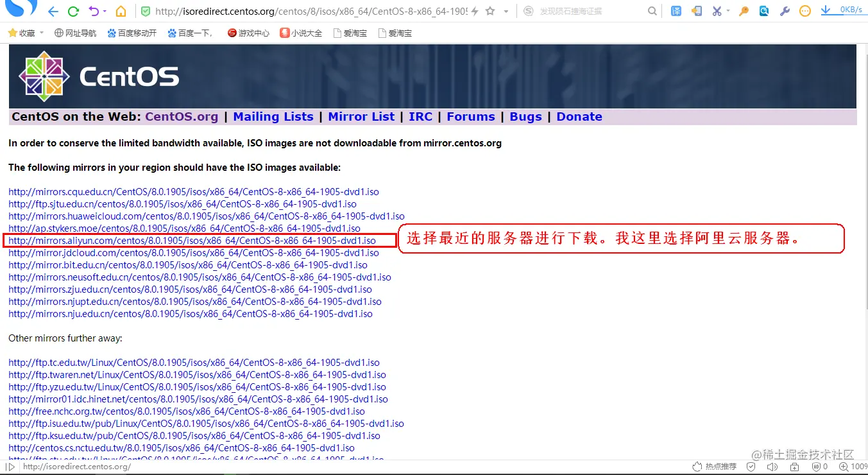Click the purple undo-close-tab arrow icon

coord(94,11)
